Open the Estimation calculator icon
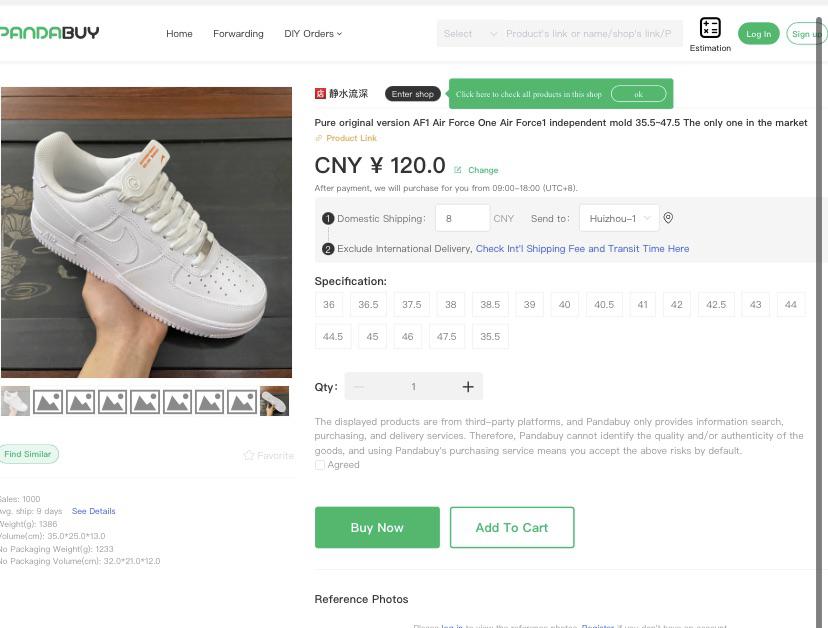Image resolution: width=828 pixels, height=628 pixels. tap(710, 28)
